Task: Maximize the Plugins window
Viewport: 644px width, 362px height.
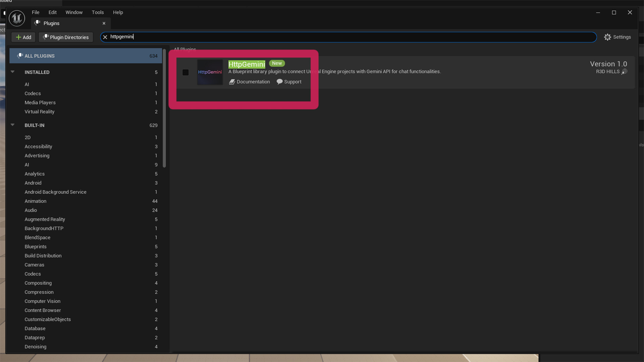Action: pyautogui.click(x=614, y=12)
